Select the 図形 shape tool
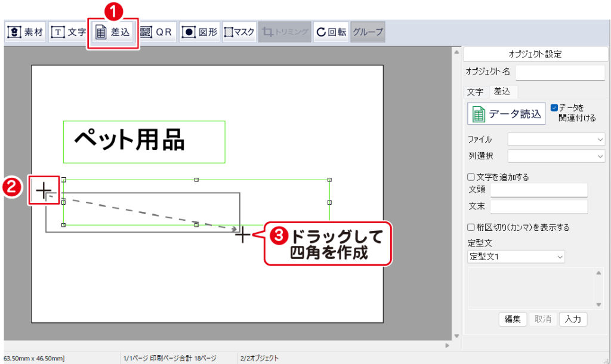Viewport: 611px width, 364px height. [x=200, y=32]
